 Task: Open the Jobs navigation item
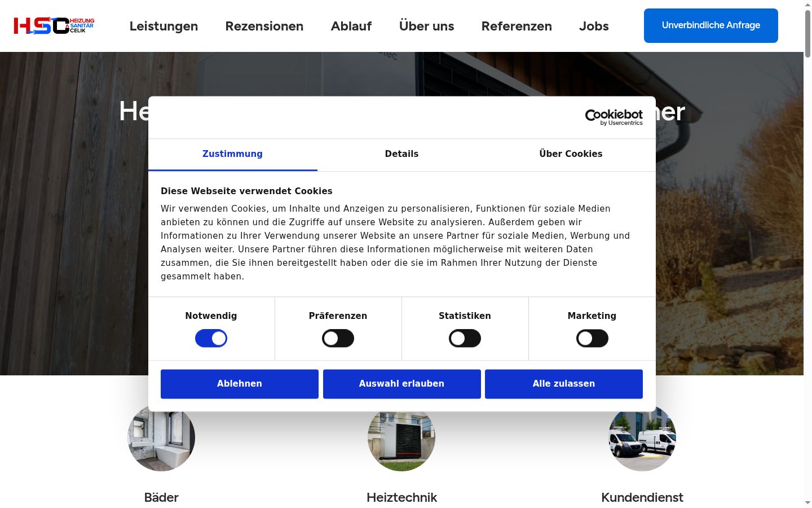pos(594,26)
